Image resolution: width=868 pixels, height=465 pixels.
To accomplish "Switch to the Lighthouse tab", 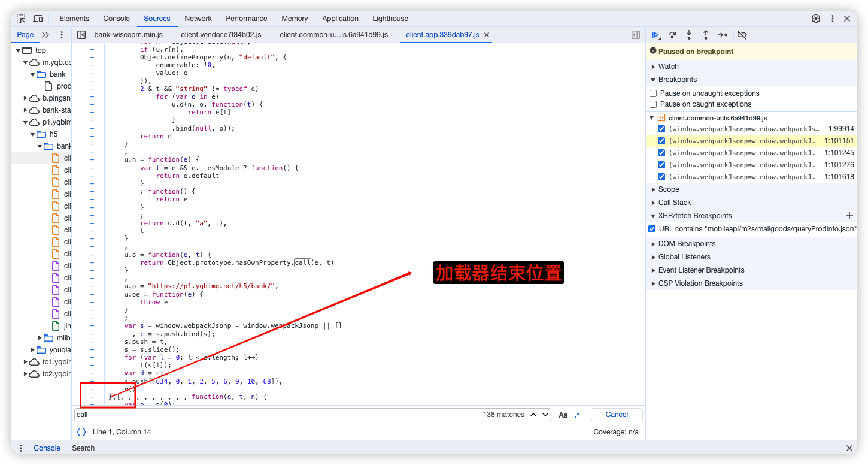I will click(x=390, y=19).
